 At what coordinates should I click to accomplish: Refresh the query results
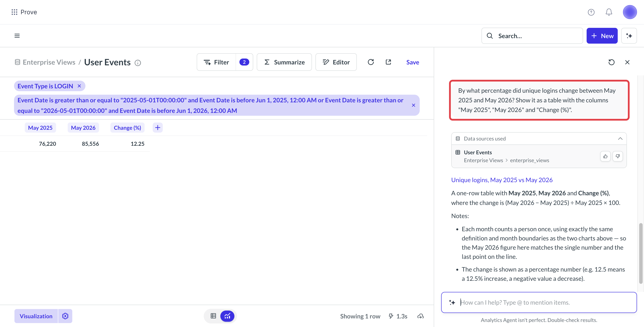click(x=371, y=62)
